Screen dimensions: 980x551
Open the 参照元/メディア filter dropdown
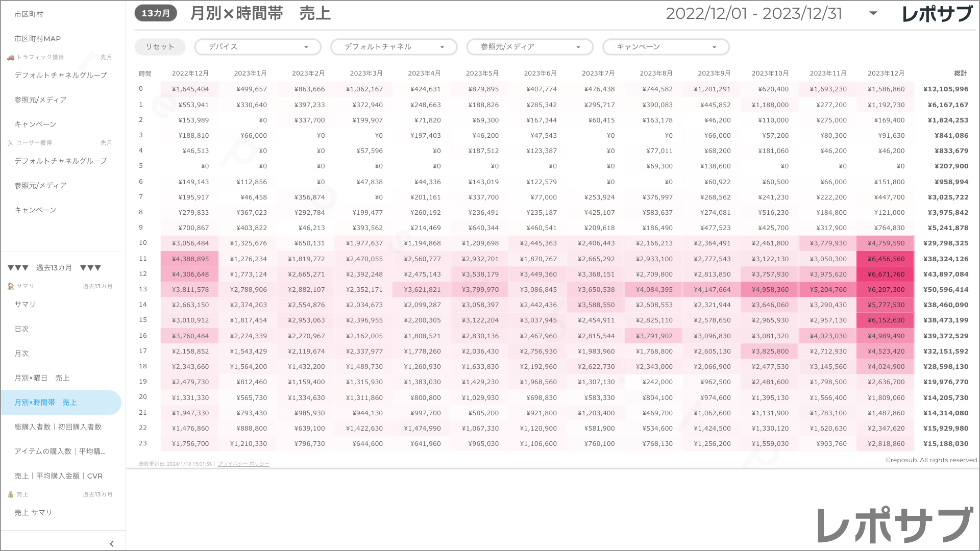[x=530, y=47]
